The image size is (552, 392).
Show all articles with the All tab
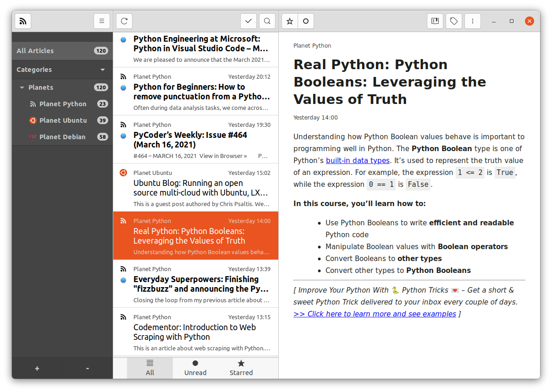pyautogui.click(x=150, y=368)
